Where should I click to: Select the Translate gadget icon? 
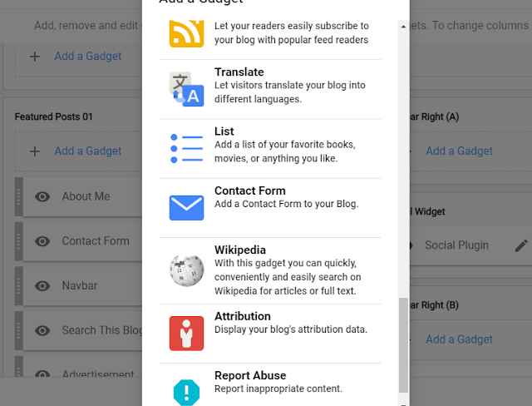coord(186,89)
